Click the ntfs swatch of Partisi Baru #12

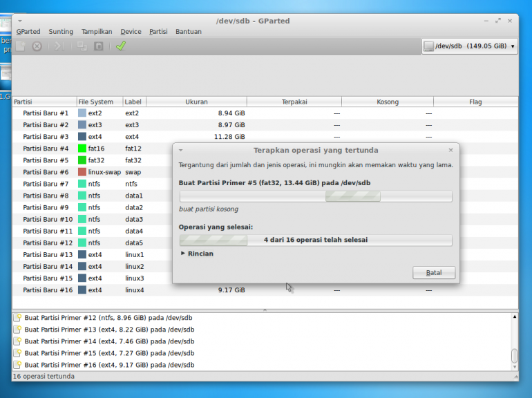point(82,243)
